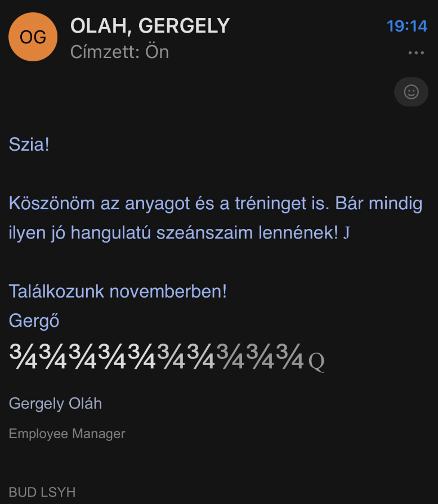Click the "Szia!" greeting line

pyautogui.click(x=29, y=145)
